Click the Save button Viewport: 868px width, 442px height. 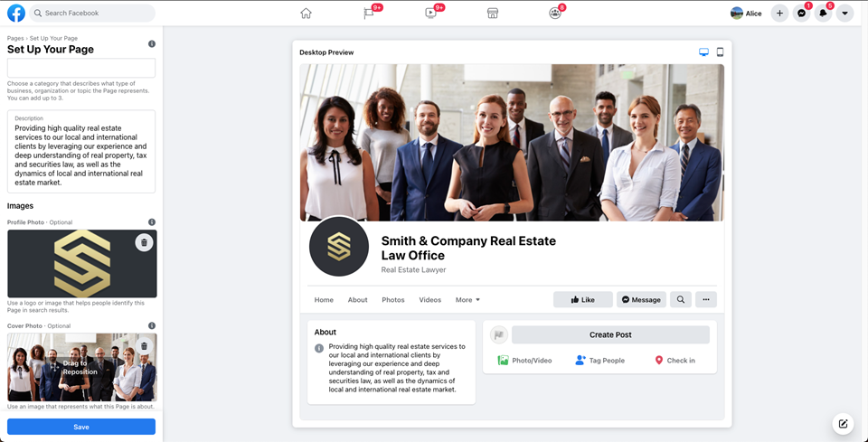[81, 427]
